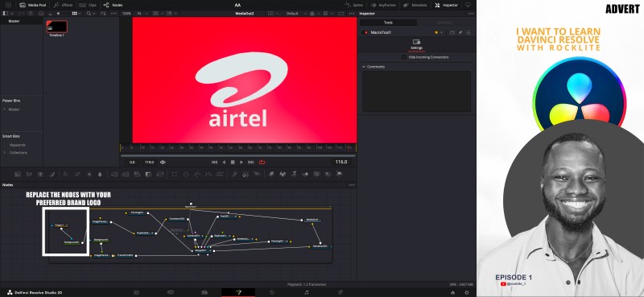Open the Settings tab of MacroTool1
The image size is (644, 297).
(x=416, y=44)
